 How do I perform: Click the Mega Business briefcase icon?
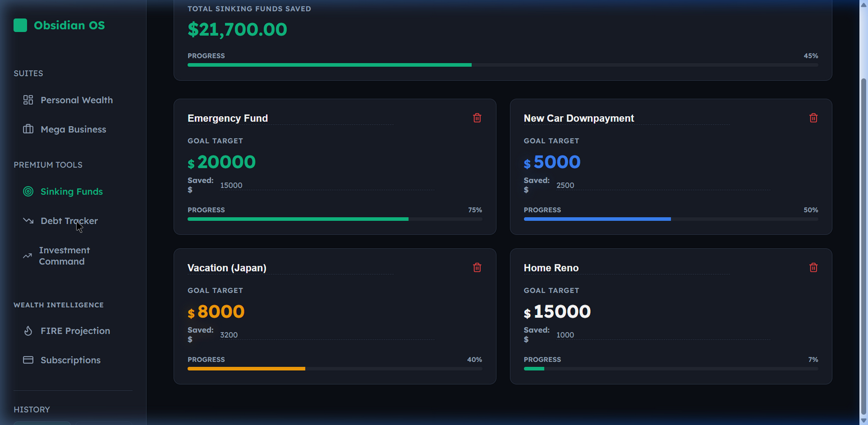tap(28, 129)
